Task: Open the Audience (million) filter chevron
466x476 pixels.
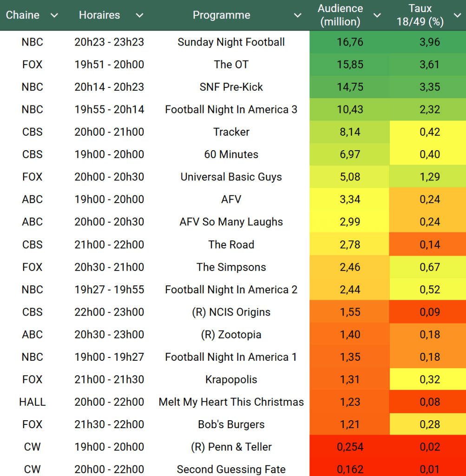Action: (x=377, y=15)
